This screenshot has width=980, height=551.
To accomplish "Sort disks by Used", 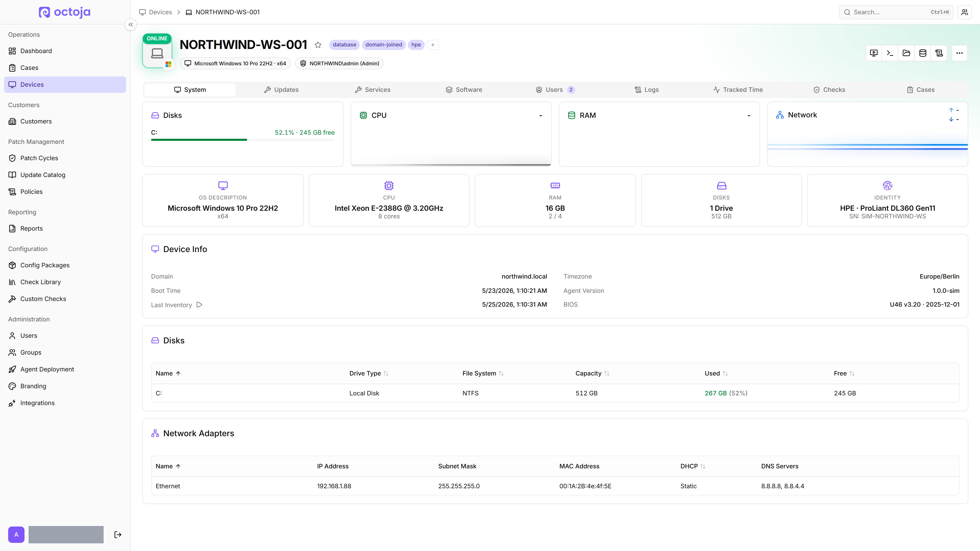I will point(716,373).
